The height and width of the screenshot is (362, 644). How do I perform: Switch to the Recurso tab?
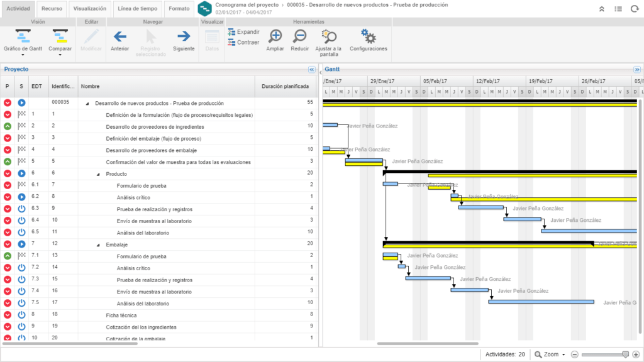(x=52, y=9)
